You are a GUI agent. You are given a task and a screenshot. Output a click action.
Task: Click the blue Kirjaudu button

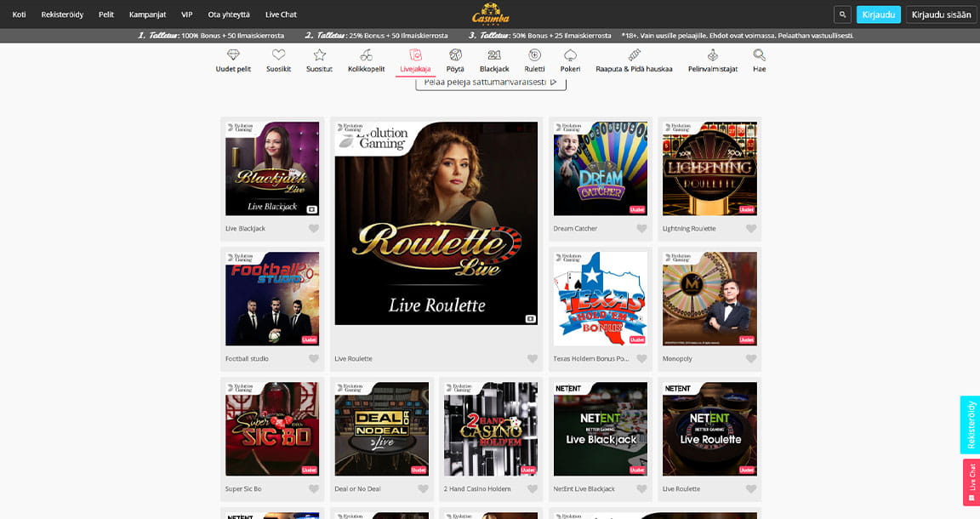878,14
